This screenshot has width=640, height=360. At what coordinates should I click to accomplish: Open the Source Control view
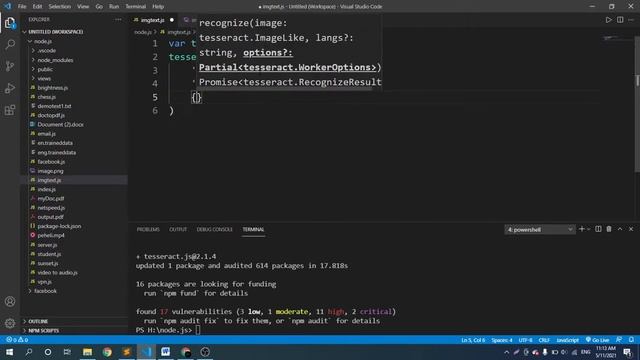tap(10, 66)
